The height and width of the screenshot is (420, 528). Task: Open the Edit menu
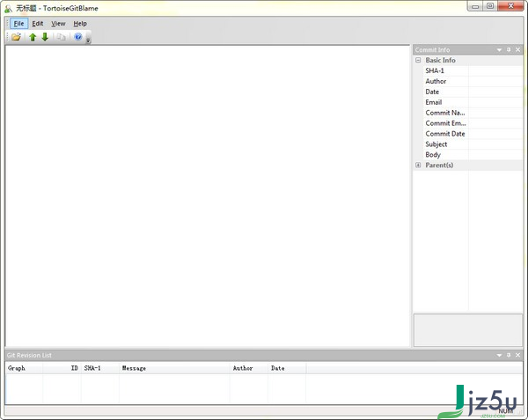(37, 24)
